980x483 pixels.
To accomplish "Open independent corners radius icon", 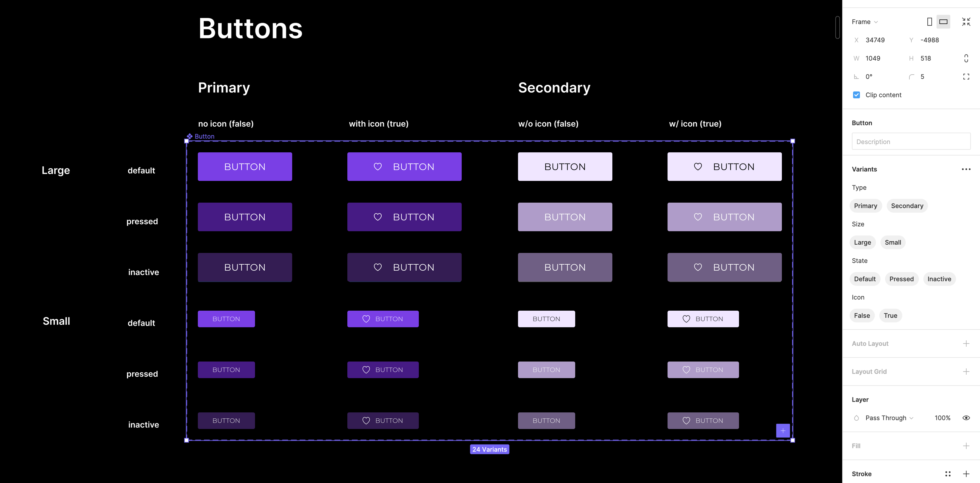I will coord(966,76).
